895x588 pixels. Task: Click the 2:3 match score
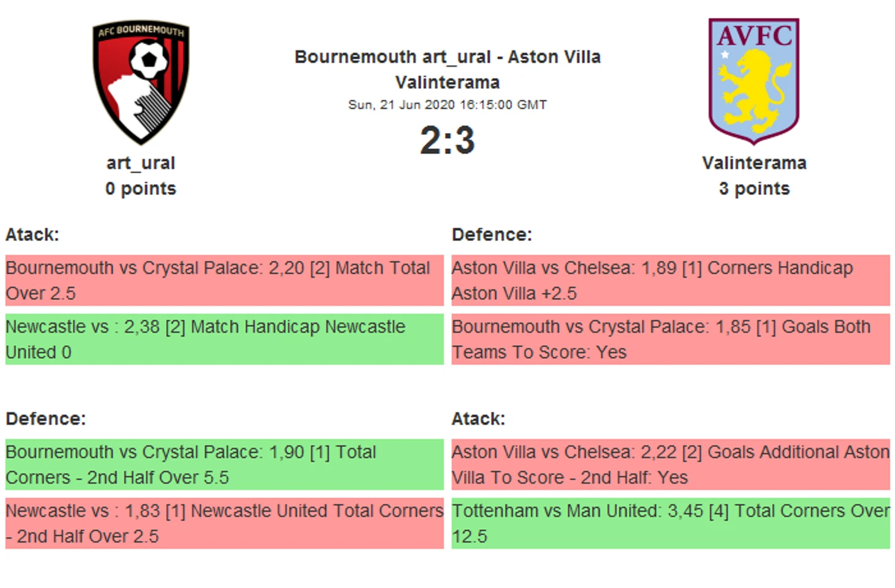point(447,140)
